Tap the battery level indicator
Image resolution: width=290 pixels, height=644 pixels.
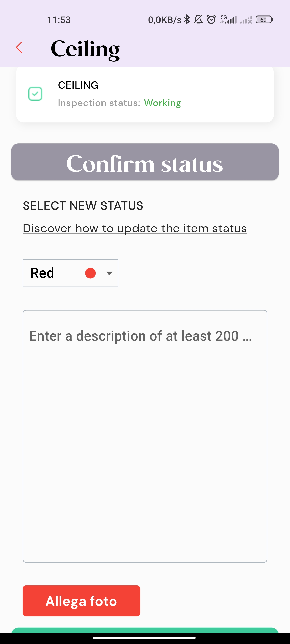(264, 20)
